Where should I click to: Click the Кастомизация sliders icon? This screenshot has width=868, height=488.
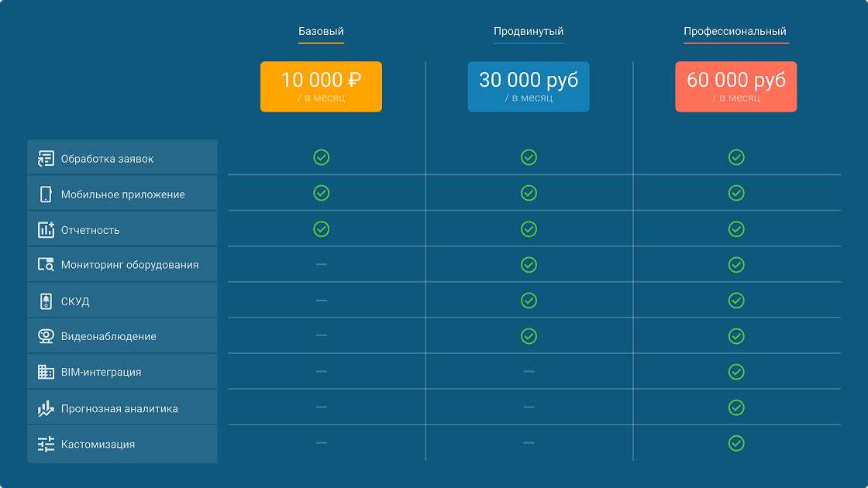click(46, 444)
